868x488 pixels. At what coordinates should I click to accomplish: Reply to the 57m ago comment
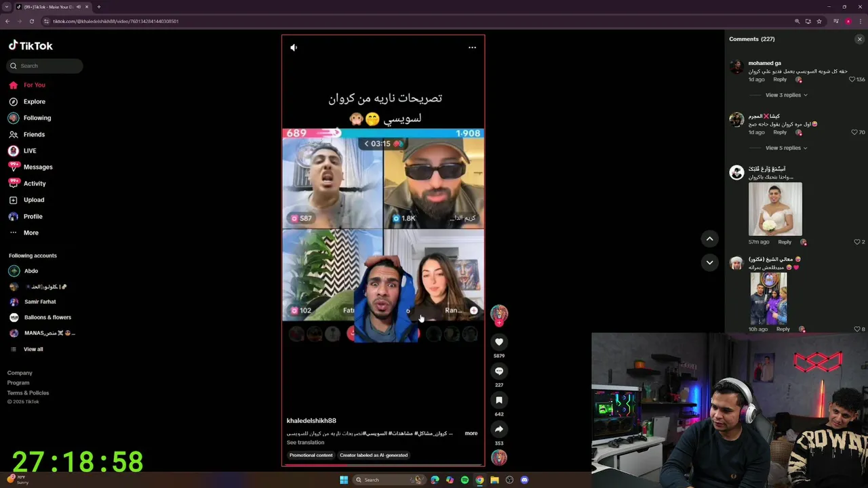pos(785,242)
